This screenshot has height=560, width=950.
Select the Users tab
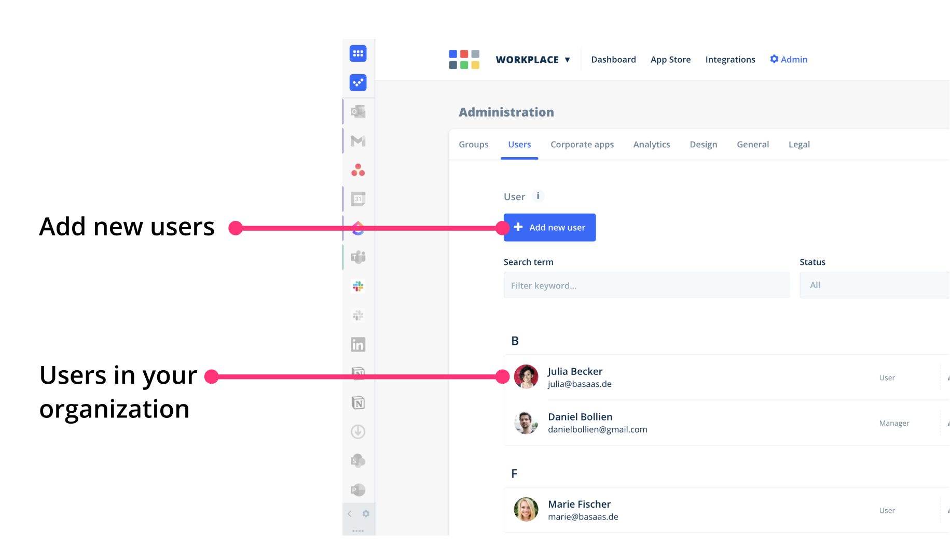coord(519,144)
